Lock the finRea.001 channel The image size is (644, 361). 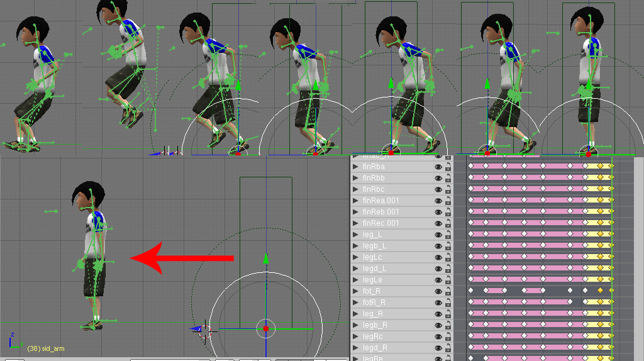(x=448, y=201)
